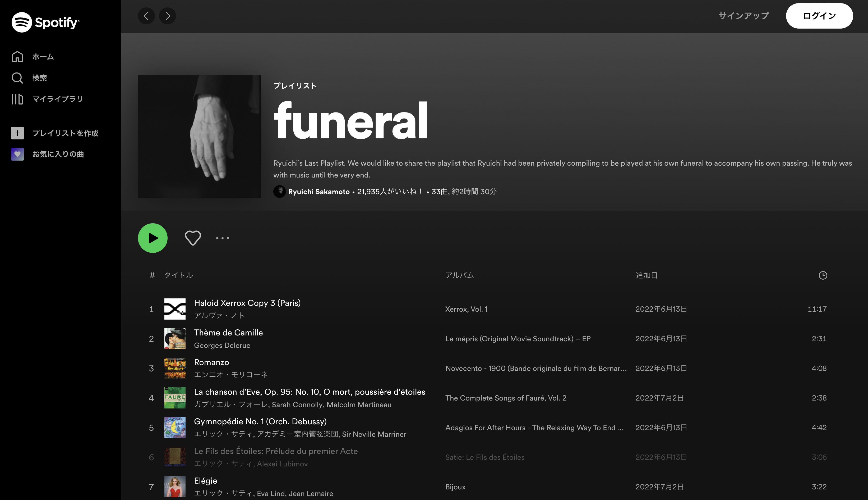Open artist Malcolm Martineau
Viewport: 868px width, 500px height.
(x=359, y=404)
